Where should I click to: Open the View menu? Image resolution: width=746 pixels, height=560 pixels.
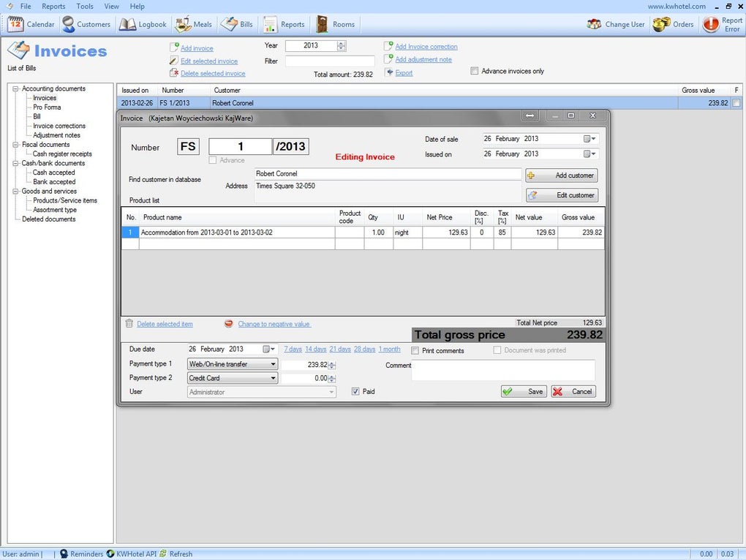111,6
